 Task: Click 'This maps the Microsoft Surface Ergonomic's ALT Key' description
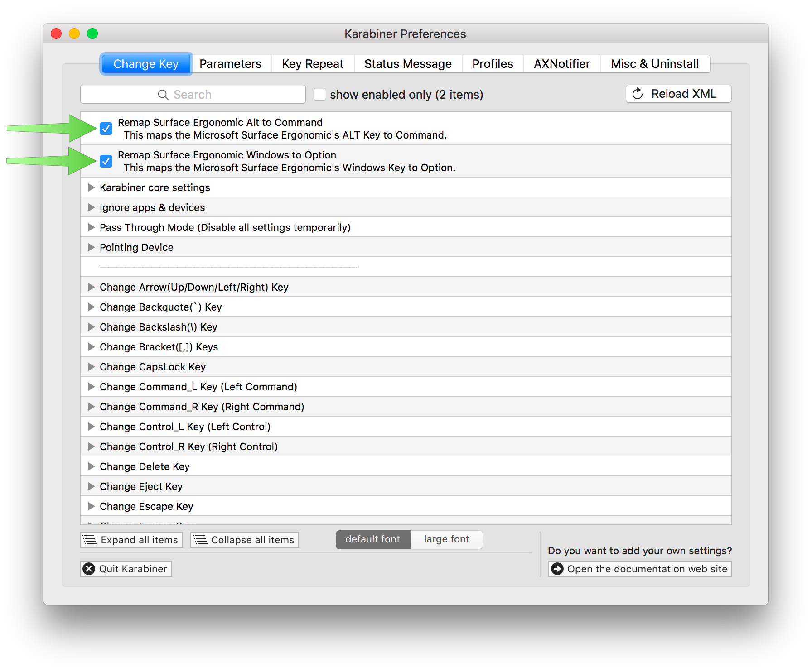tap(285, 135)
